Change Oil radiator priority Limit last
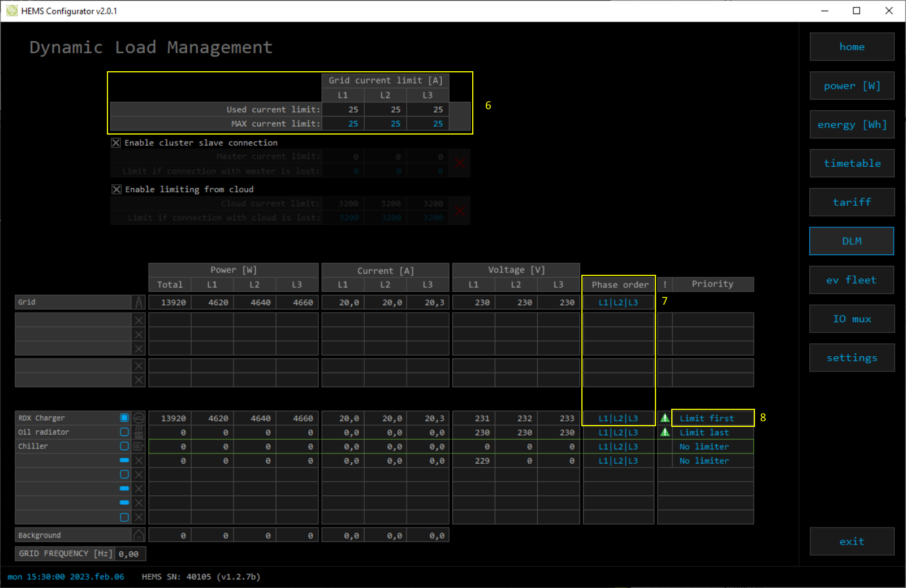Image resolution: width=906 pixels, height=588 pixels. click(704, 433)
